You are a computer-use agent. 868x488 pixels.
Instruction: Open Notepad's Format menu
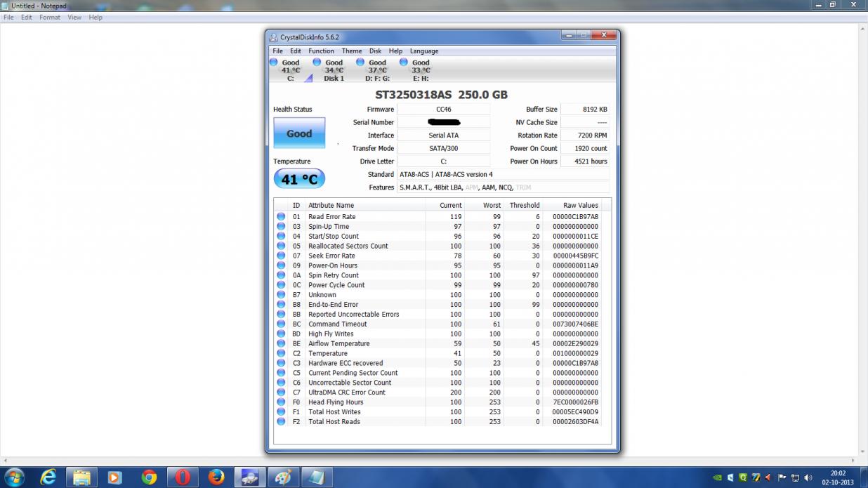[50, 18]
